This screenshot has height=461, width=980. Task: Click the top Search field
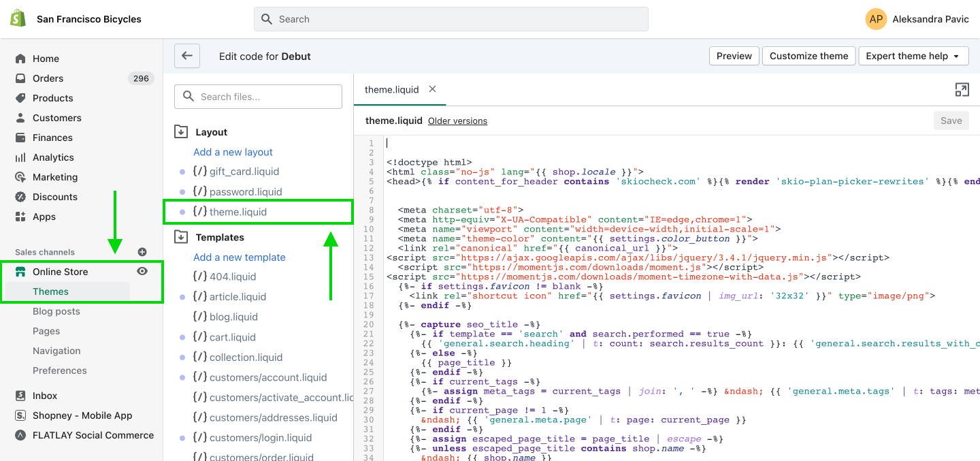coord(451,19)
